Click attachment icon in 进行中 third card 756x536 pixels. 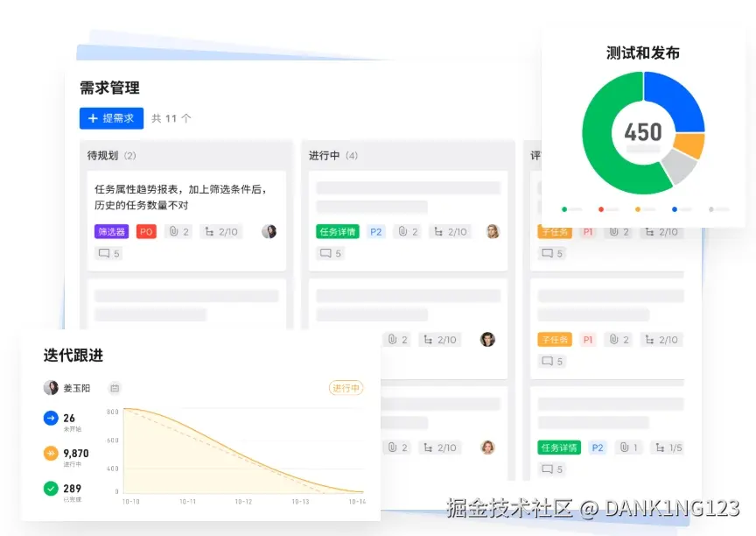pyautogui.click(x=393, y=448)
